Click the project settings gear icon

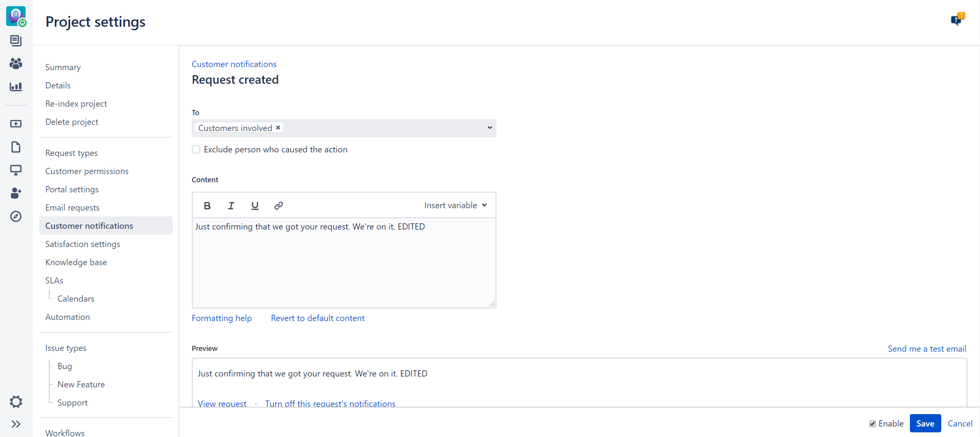tap(16, 401)
